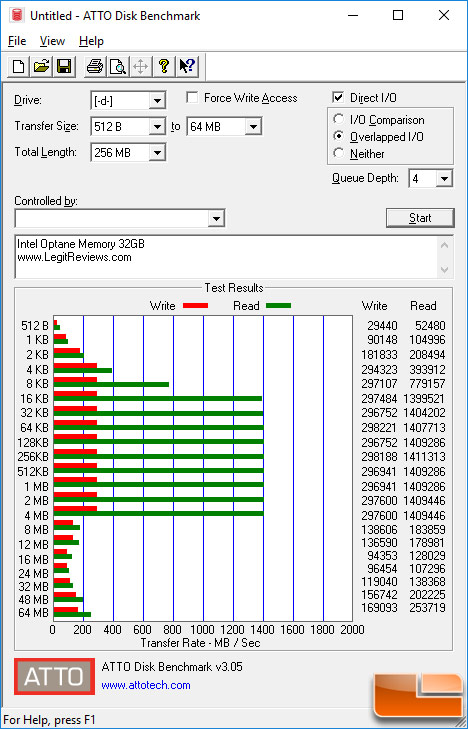
Task: Activate the context help arrow icon
Action: point(187,66)
